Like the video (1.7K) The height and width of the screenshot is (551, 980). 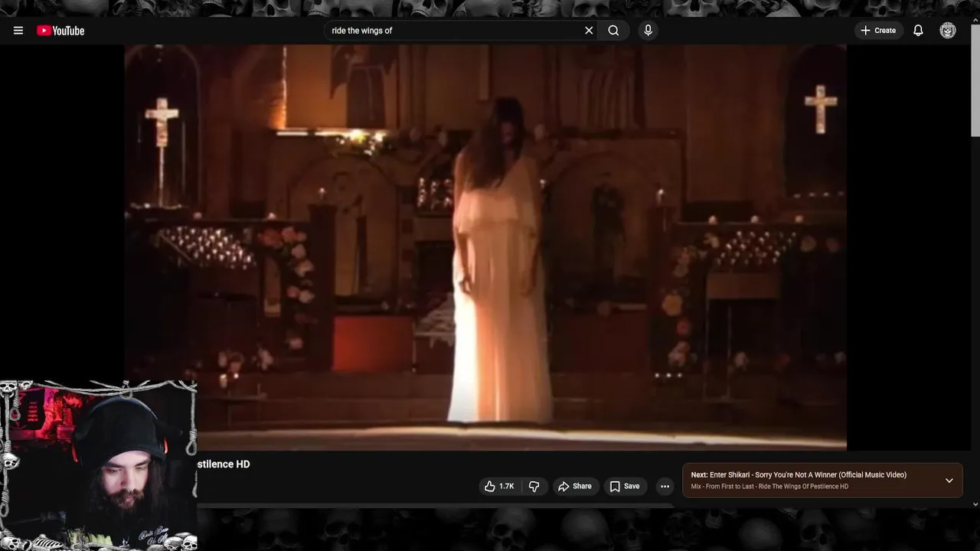coord(499,486)
